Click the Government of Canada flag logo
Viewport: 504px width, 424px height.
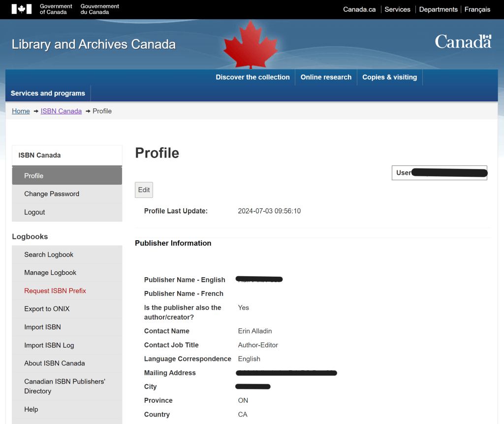(22, 9)
